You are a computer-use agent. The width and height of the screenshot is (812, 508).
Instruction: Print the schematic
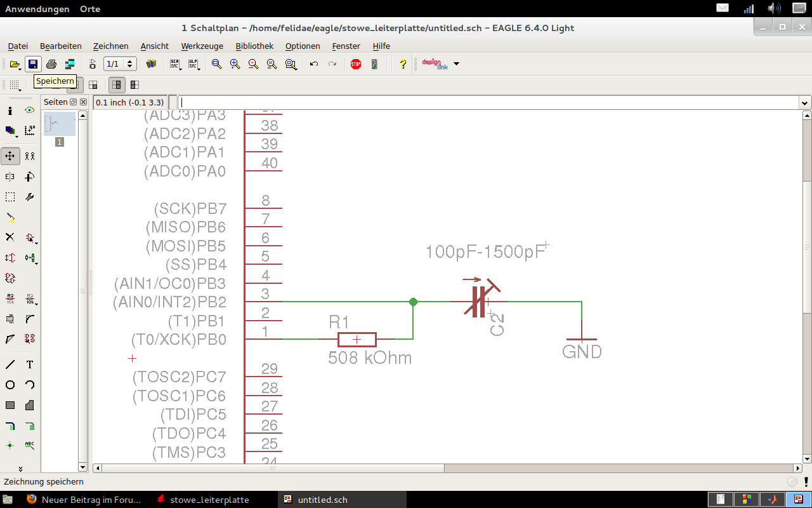click(51, 64)
